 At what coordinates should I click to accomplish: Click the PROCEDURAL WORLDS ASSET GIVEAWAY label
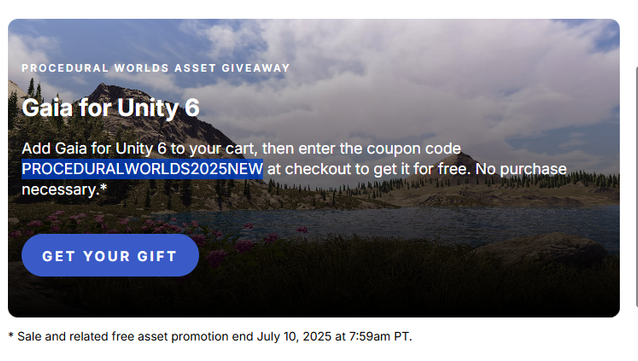[155, 68]
